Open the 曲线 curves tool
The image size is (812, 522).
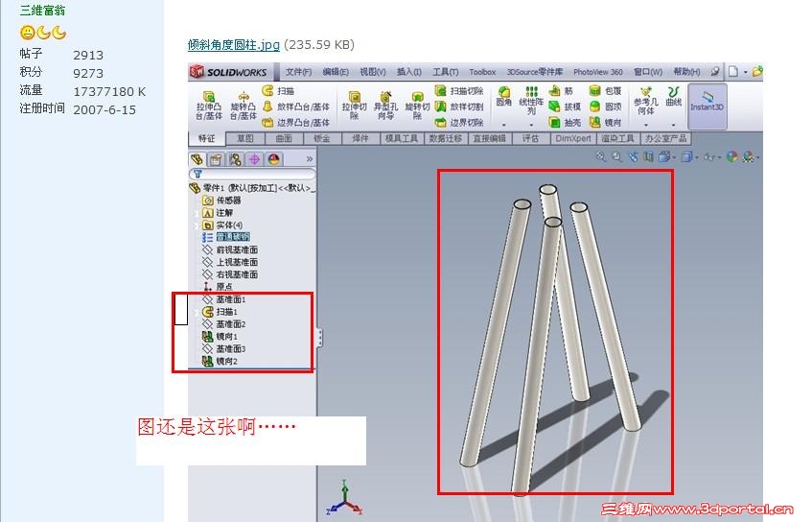(673, 97)
